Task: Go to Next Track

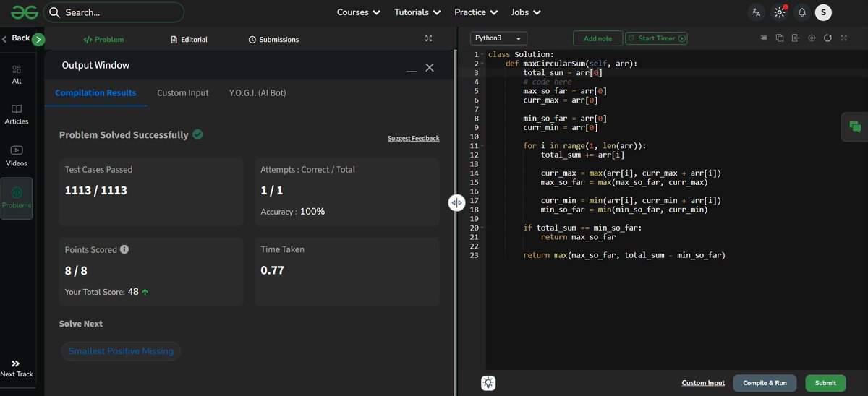Action: point(16,369)
